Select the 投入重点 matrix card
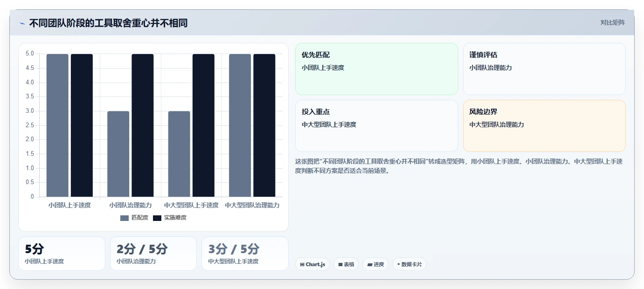 377,126
